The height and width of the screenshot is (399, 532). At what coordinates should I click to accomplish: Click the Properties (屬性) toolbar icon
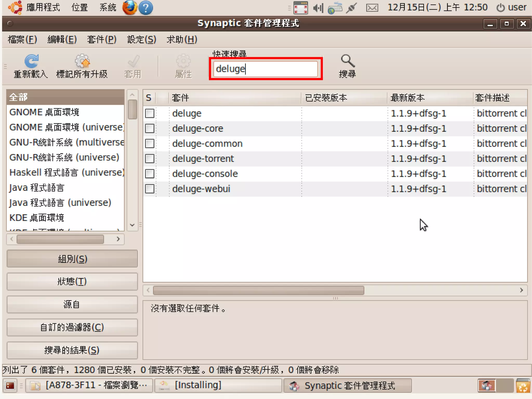183,61
